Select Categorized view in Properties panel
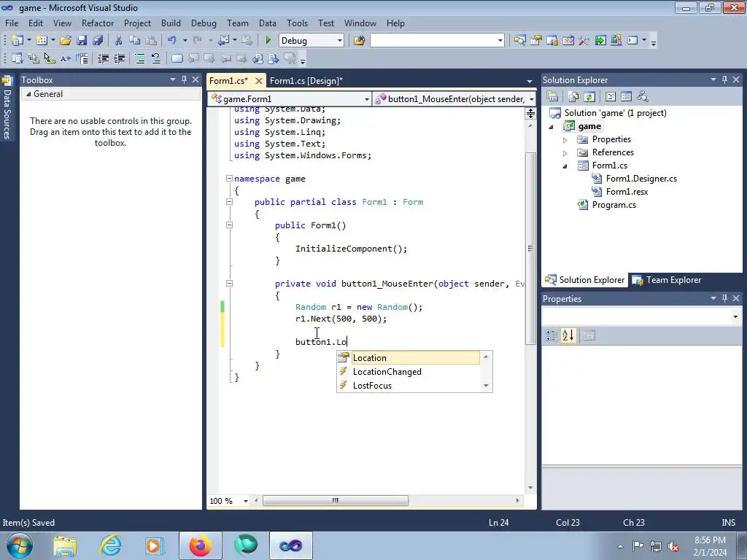The width and height of the screenshot is (747, 560). click(x=551, y=335)
